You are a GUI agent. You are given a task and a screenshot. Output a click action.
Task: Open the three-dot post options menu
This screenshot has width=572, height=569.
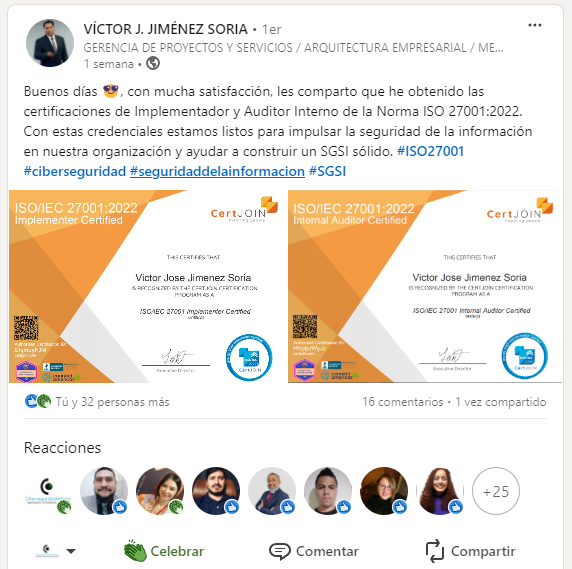click(x=534, y=25)
